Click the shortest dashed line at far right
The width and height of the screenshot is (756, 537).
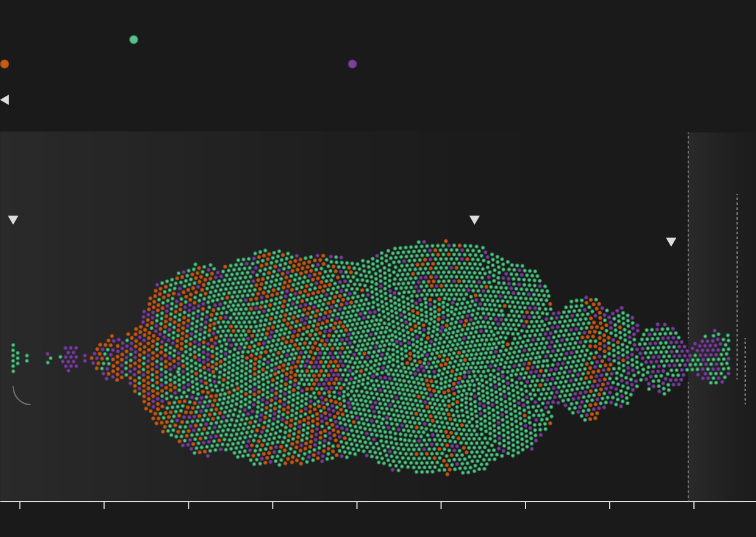point(745,371)
